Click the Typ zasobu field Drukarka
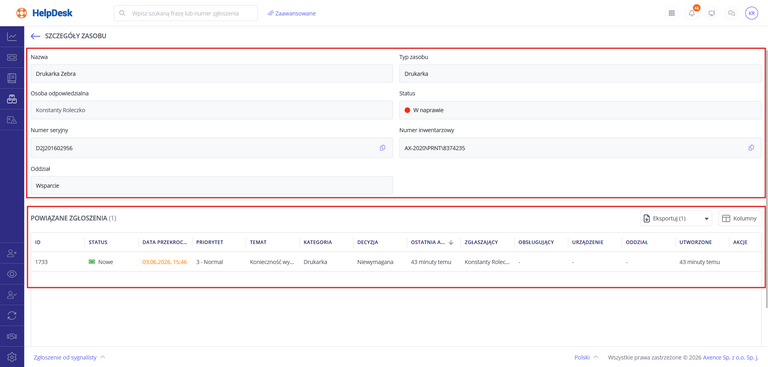 point(580,73)
